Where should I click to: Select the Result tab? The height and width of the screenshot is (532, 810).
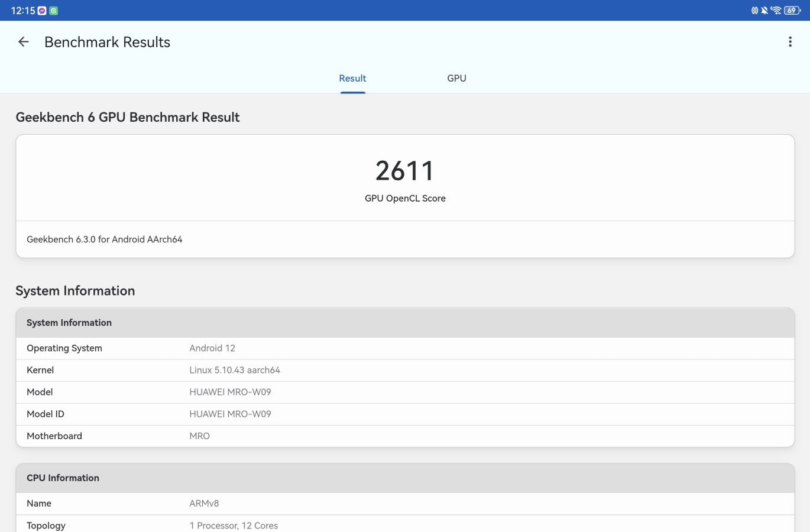point(352,78)
